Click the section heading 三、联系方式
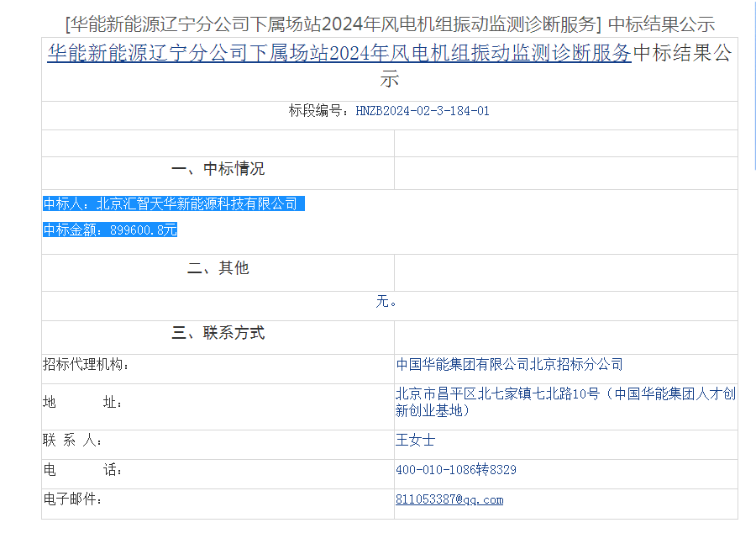 pos(218,333)
